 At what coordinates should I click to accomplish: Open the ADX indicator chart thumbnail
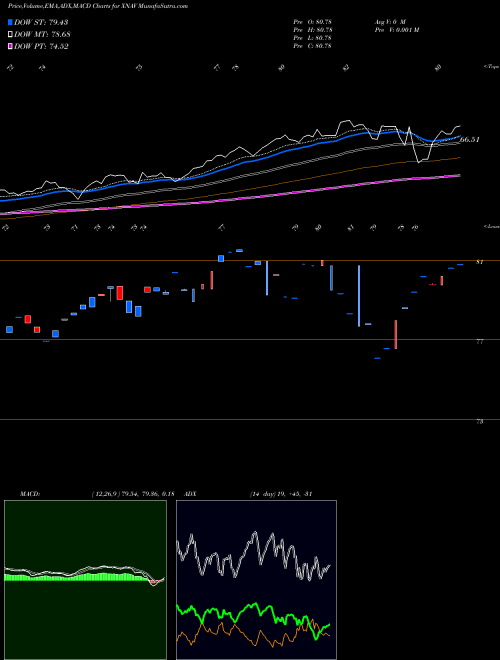pyautogui.click(x=256, y=580)
